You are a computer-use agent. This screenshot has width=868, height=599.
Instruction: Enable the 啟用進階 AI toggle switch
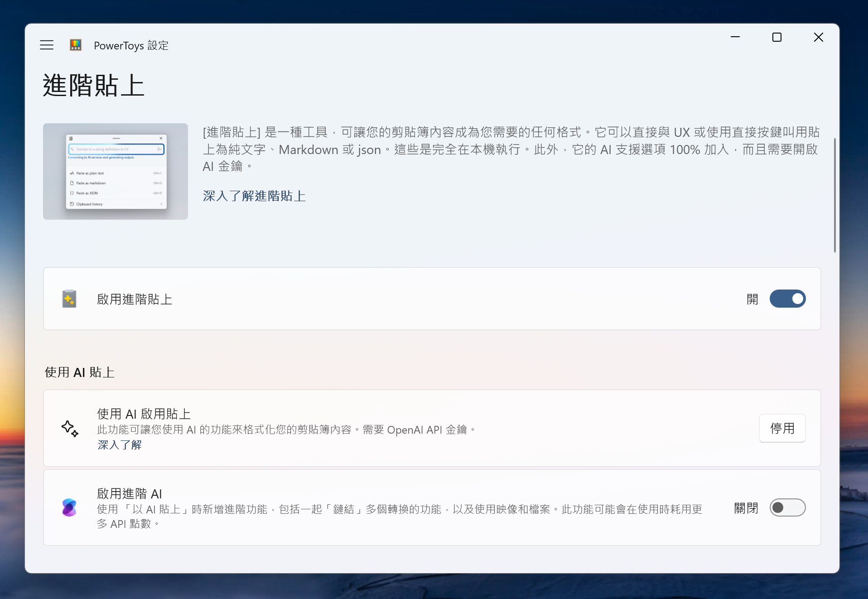(787, 507)
